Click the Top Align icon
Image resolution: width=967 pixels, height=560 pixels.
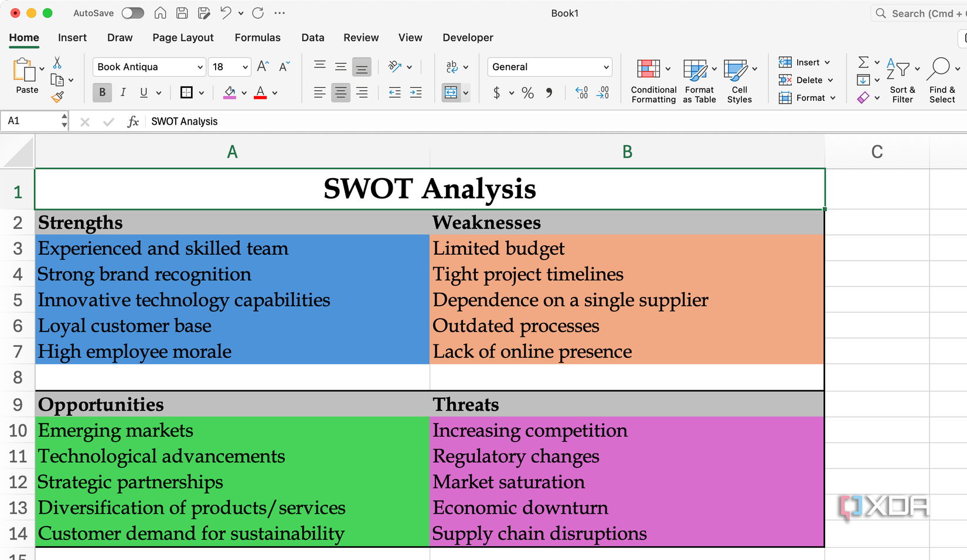319,66
